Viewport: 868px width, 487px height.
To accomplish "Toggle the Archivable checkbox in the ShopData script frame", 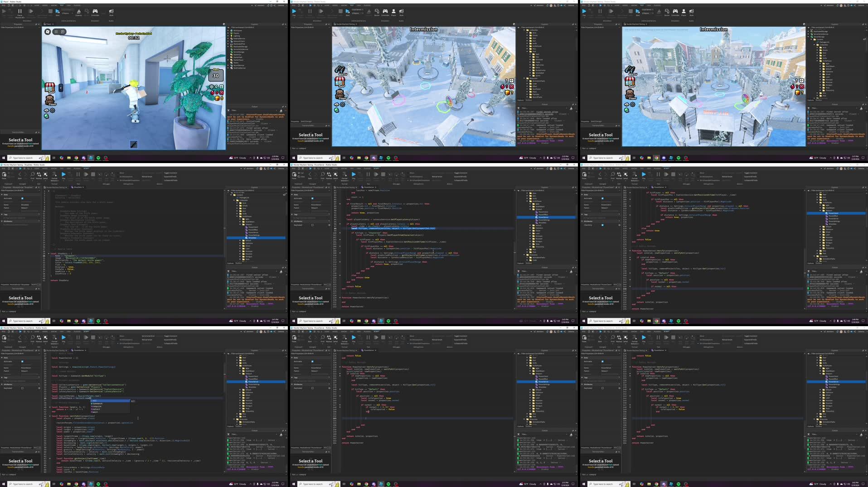I will point(22,198).
